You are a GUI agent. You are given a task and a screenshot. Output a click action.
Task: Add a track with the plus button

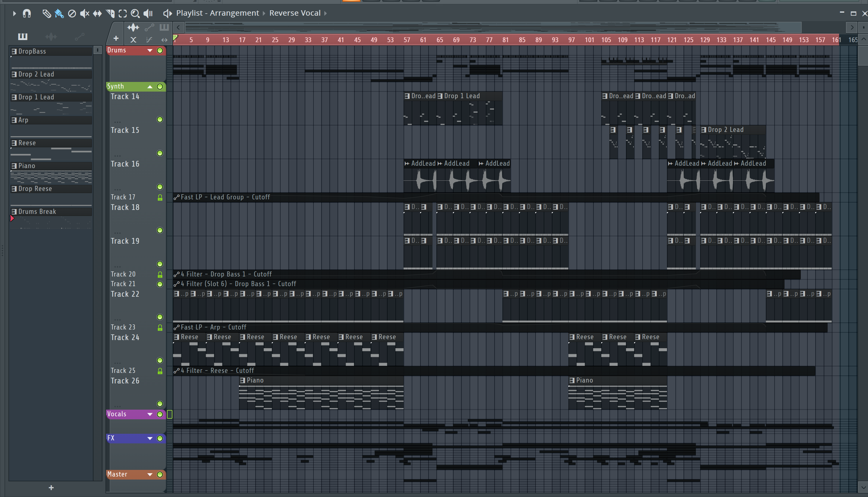tap(116, 39)
